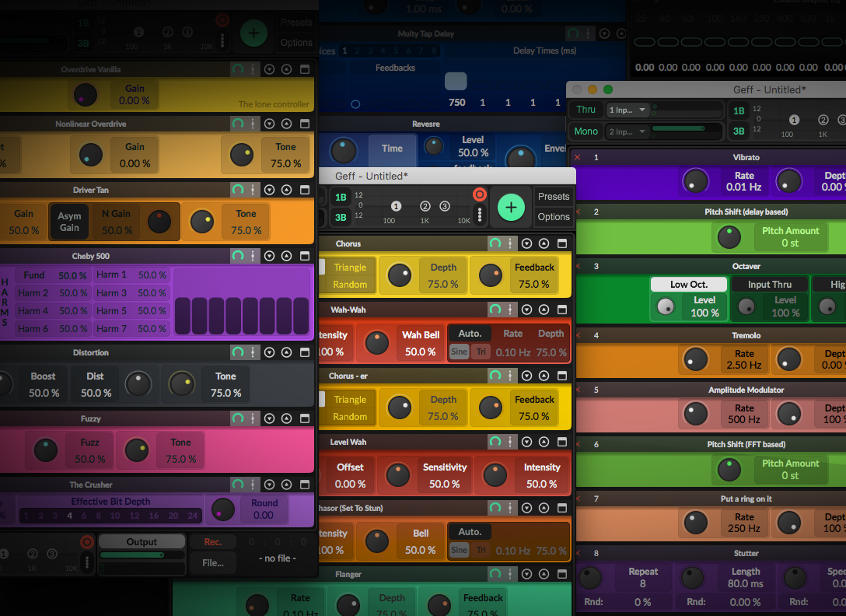Open the '2 Inp...' input dropdown beside Mono
Viewport: 846px width, 616px height.
pyautogui.click(x=627, y=131)
